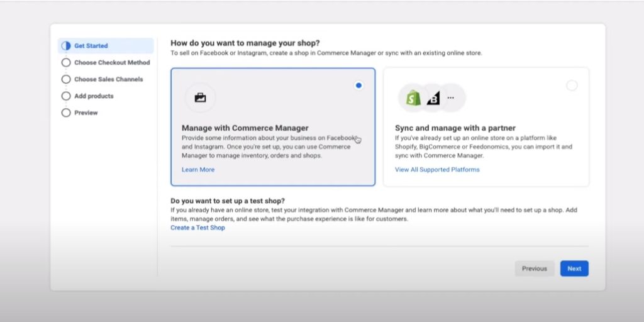This screenshot has height=322, width=644.
Task: Click the 'Manage with Commerce Manager' heading
Action: click(245, 128)
